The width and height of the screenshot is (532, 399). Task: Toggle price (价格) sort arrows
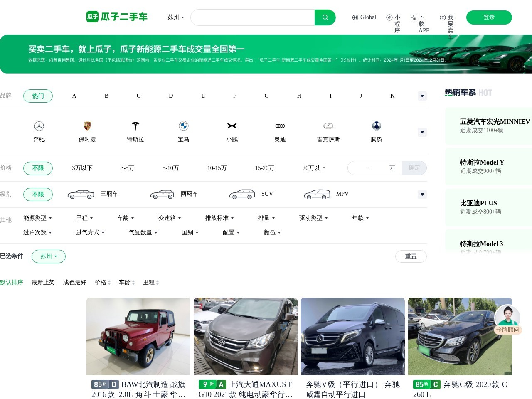(x=109, y=283)
